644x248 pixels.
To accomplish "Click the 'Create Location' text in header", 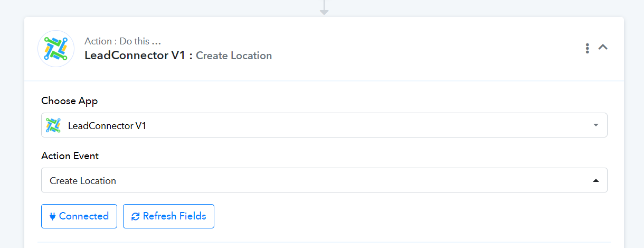I will pyautogui.click(x=234, y=56).
